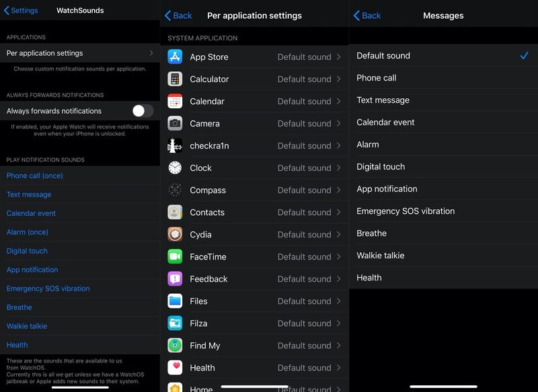Tap the Find My app icon
The image size is (538, 392).
(175, 346)
